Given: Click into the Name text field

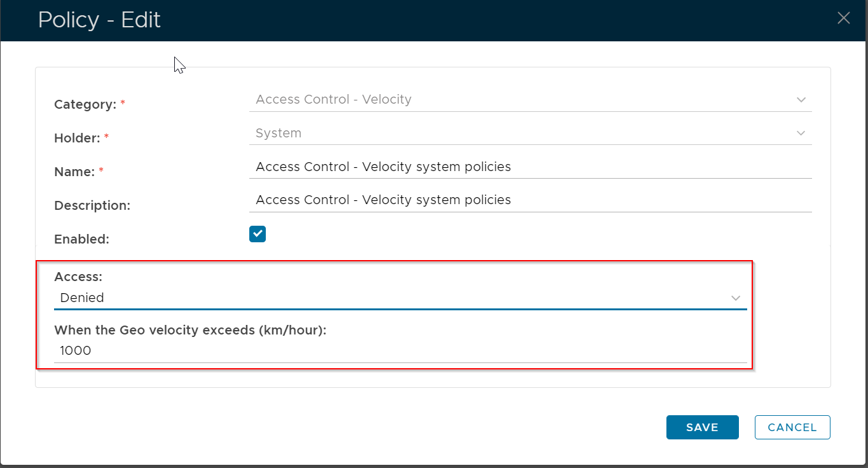Looking at the screenshot, I should [x=530, y=167].
